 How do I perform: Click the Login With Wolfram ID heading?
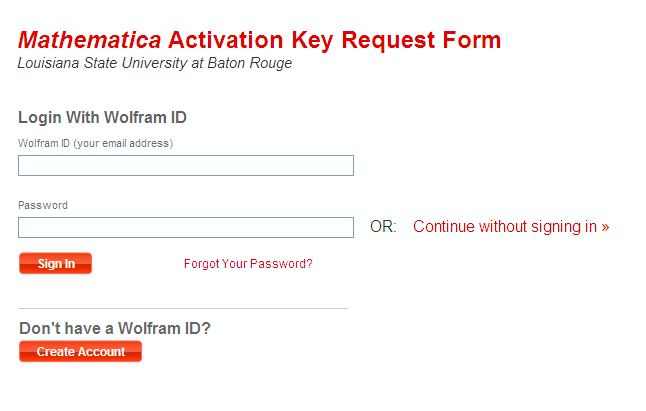point(102,118)
